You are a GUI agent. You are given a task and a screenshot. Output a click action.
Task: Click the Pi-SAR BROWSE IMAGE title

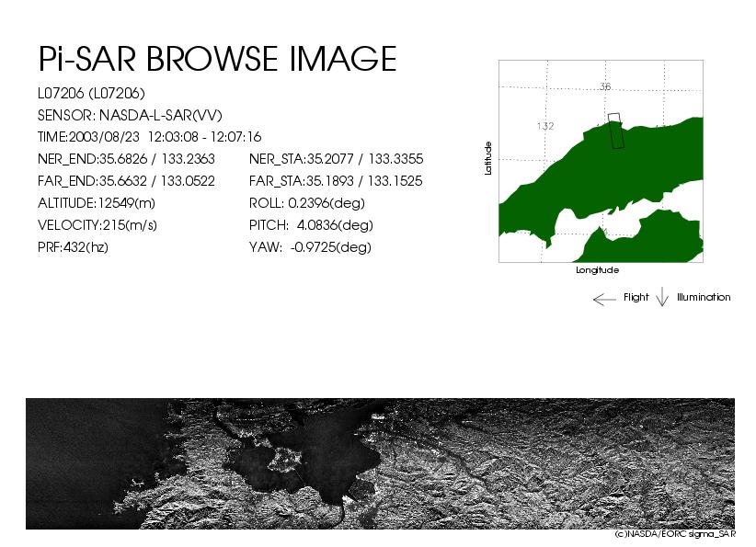pyautogui.click(x=217, y=59)
